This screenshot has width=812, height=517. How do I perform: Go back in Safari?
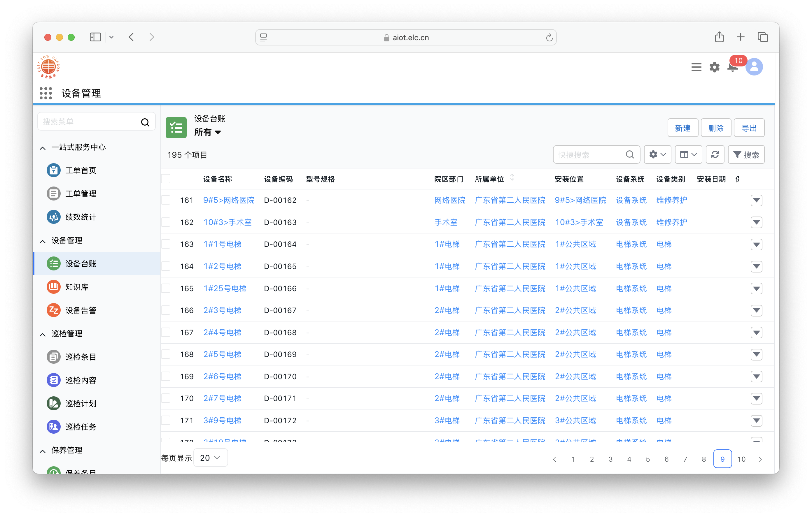[x=132, y=37]
